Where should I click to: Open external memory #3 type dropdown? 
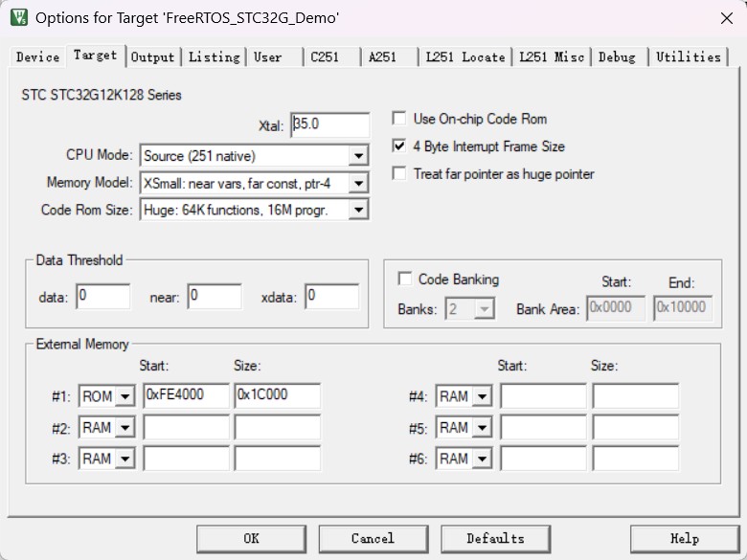pyautogui.click(x=125, y=459)
